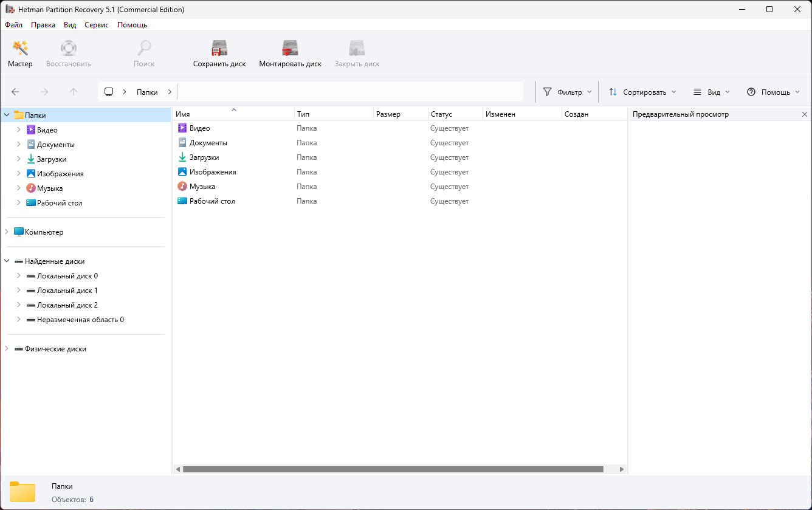Image resolution: width=812 pixels, height=510 pixels.
Task: Expand Неразмеченная область 0 node
Action: click(x=19, y=320)
